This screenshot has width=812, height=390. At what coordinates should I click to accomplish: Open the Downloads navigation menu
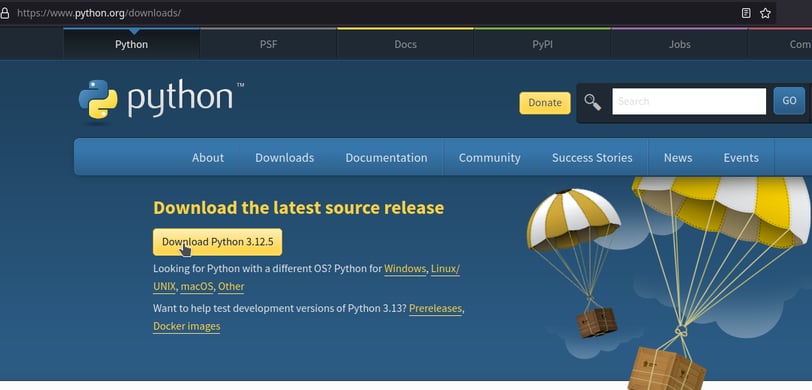click(284, 157)
